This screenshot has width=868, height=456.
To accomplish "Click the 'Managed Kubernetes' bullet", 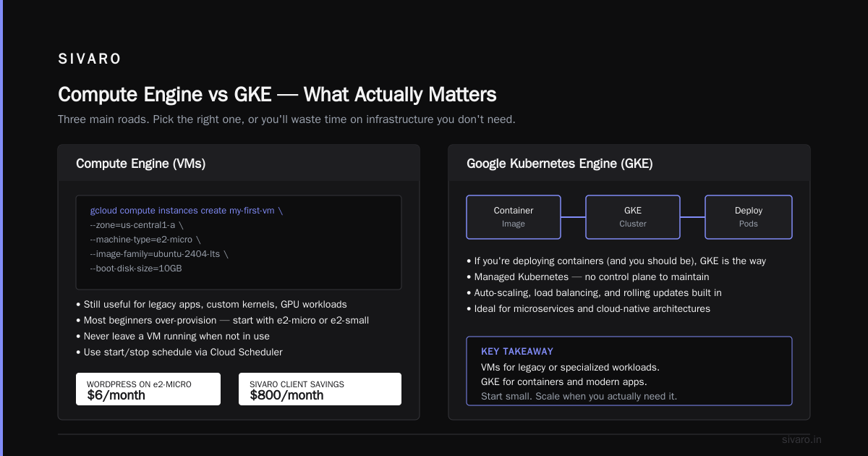I will (x=588, y=277).
